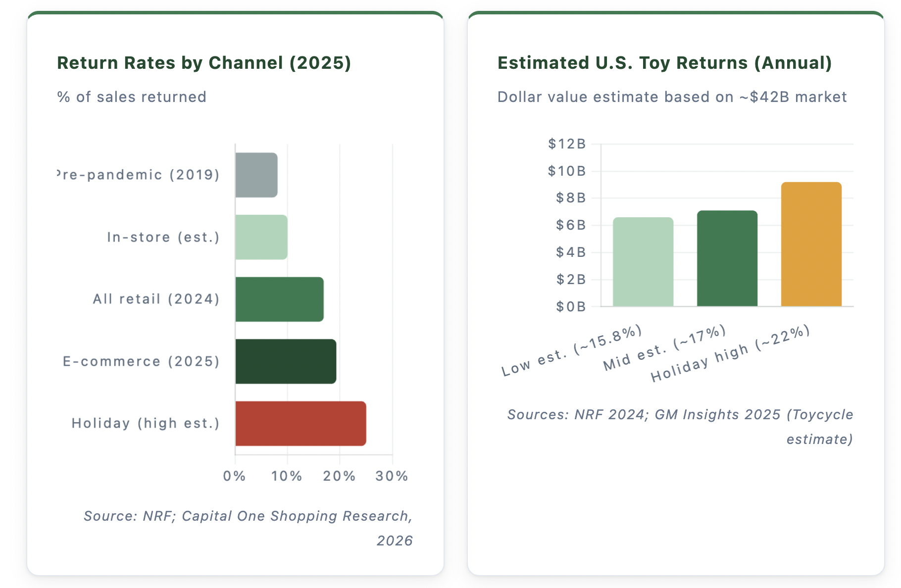Select the 'Holiday (high est.)' axis label

pyautogui.click(x=146, y=423)
